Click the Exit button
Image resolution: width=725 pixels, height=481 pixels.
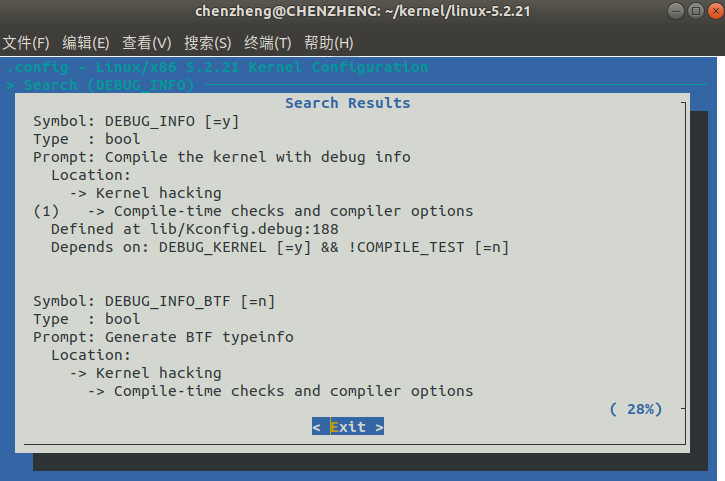[348, 426]
